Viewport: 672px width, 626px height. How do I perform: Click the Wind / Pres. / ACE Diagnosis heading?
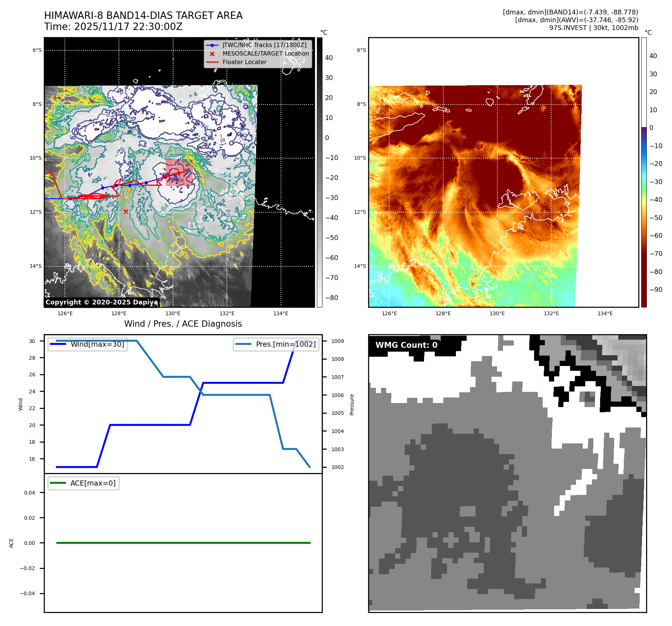coord(183,324)
